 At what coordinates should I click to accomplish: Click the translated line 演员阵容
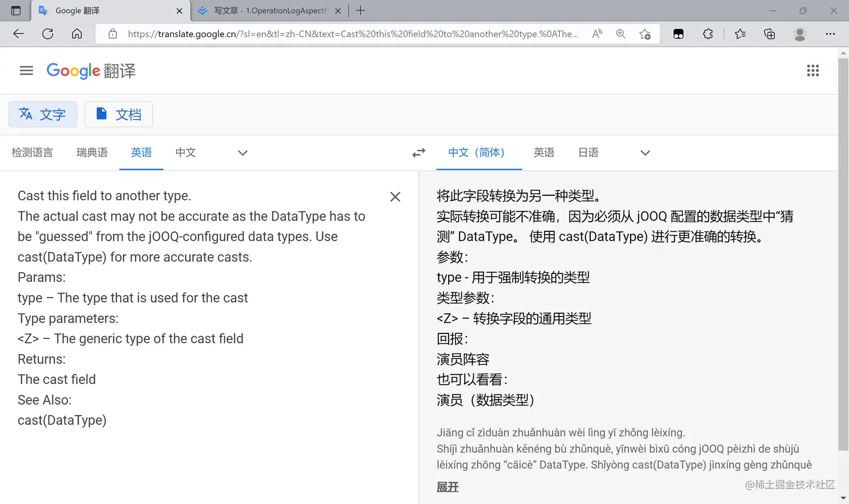click(x=463, y=359)
